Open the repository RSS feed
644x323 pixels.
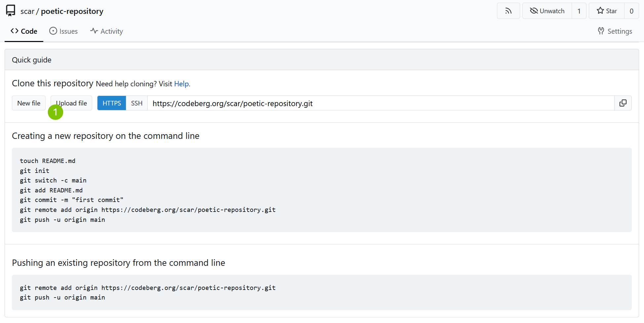508,11
